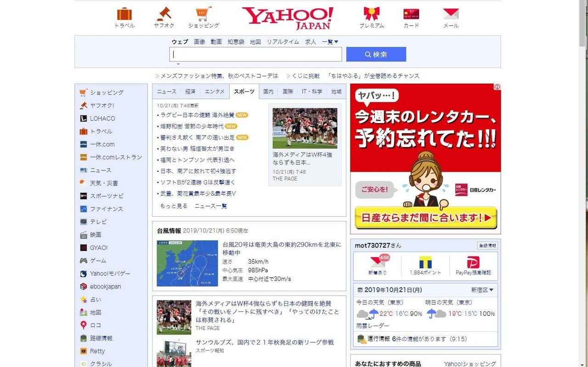Click the Yahoo! JAPAN logo
Screen dimensions: 588x367
point(288,18)
